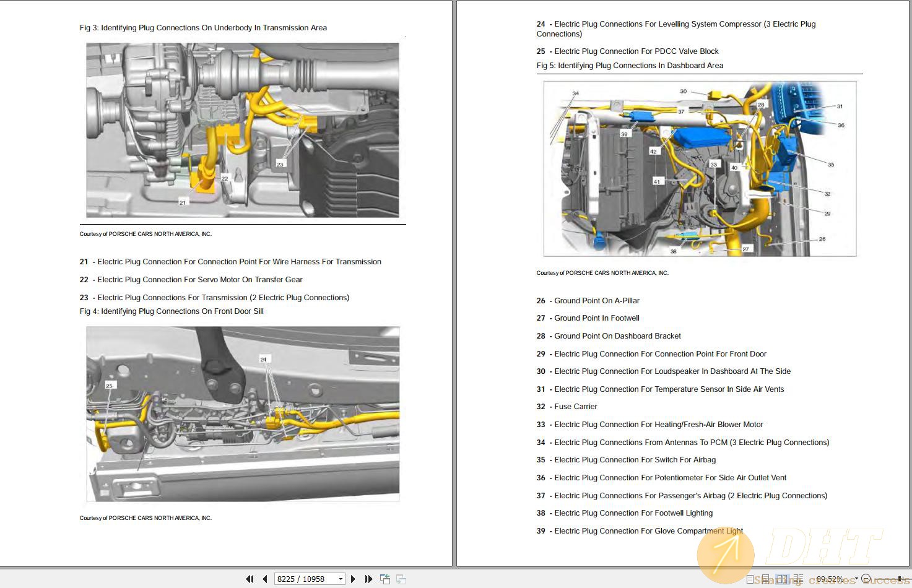The width and height of the screenshot is (912, 588).
Task: Click the previous view icon
Action: click(385, 579)
